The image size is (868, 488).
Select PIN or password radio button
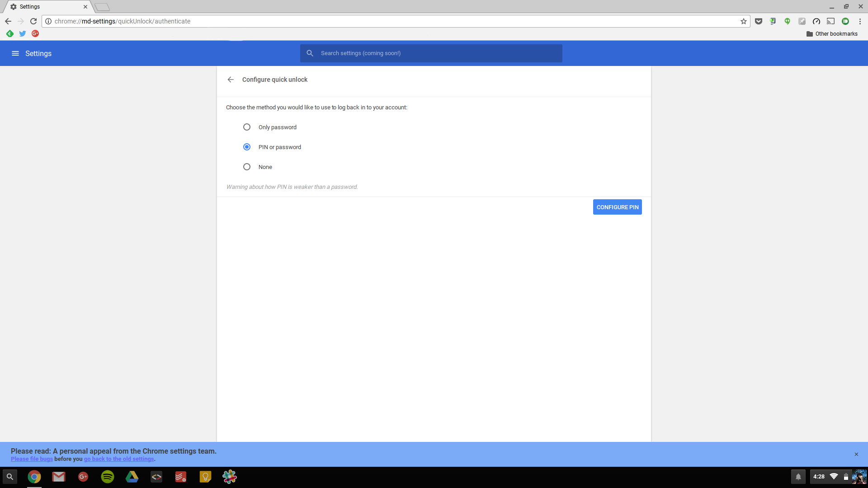247,147
